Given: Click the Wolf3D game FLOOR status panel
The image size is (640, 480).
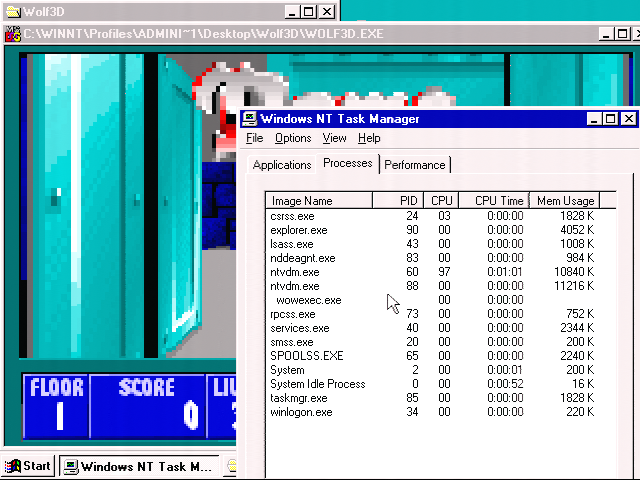Looking at the screenshot, I should [56, 406].
